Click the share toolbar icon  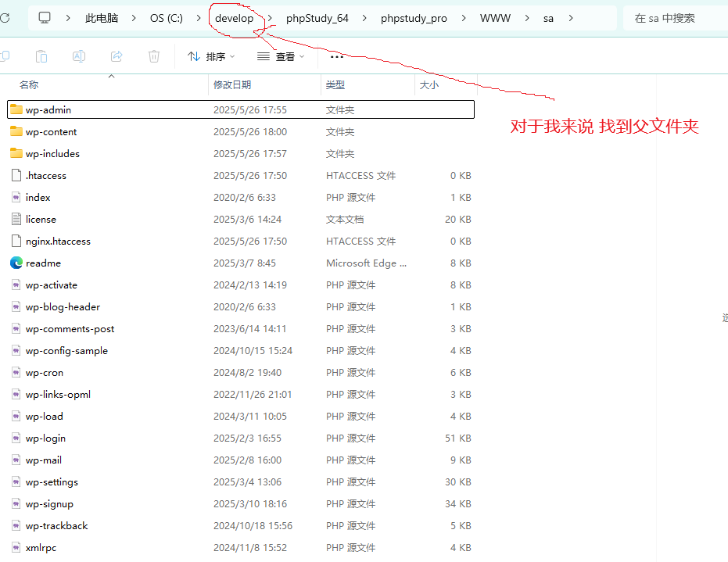(x=117, y=56)
